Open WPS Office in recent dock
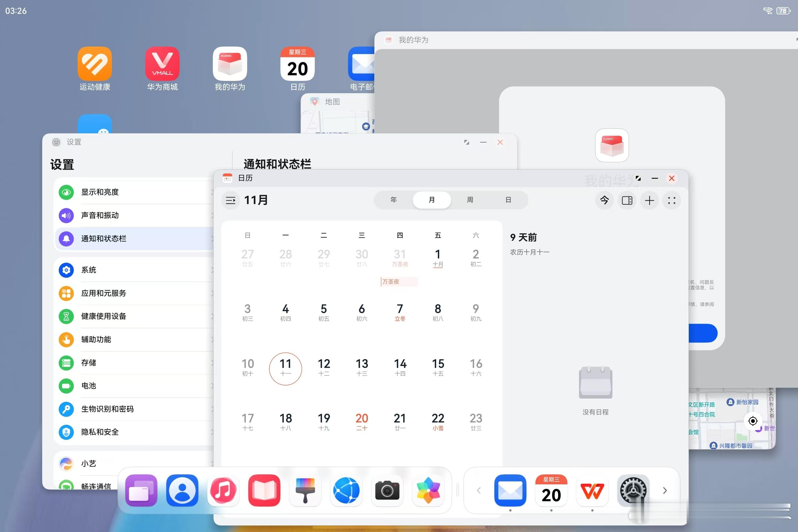798x532 pixels. (592, 490)
